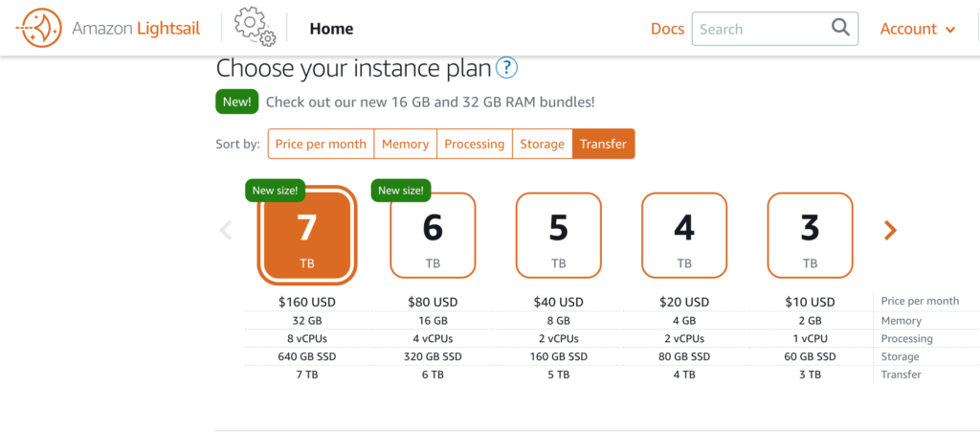The height and width of the screenshot is (433, 980).
Task: Expand the Account dropdown
Action: (x=918, y=29)
